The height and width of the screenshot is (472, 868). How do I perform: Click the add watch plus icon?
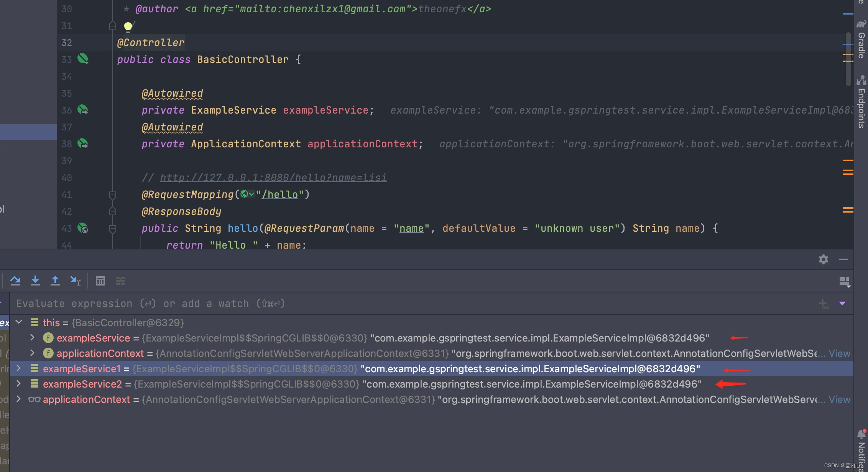coord(823,304)
